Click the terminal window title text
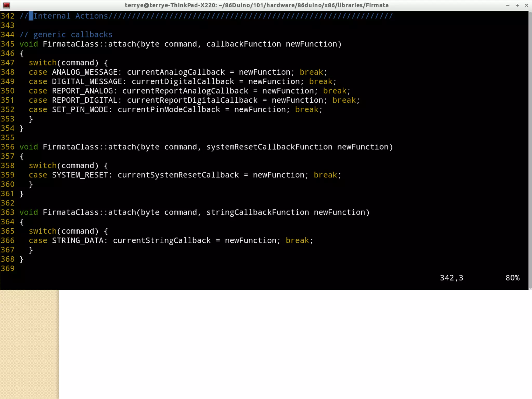532x399 pixels. click(x=257, y=5)
